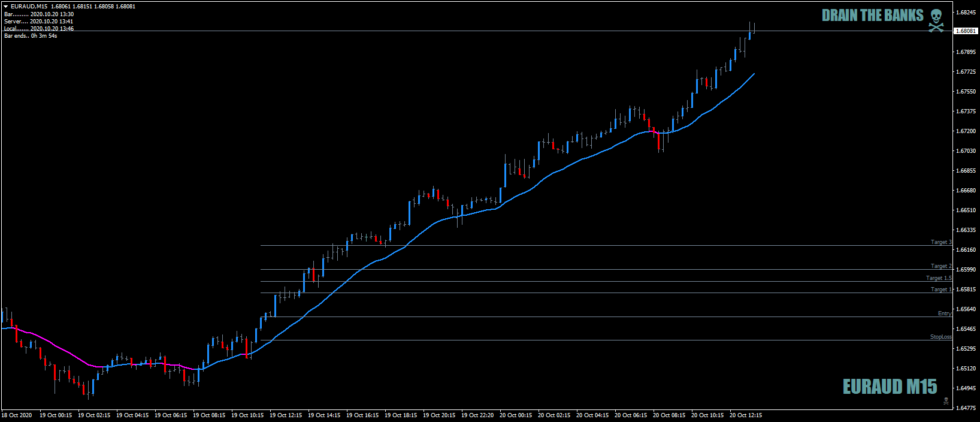Click the 1.65465 price scale value

[x=966, y=329]
